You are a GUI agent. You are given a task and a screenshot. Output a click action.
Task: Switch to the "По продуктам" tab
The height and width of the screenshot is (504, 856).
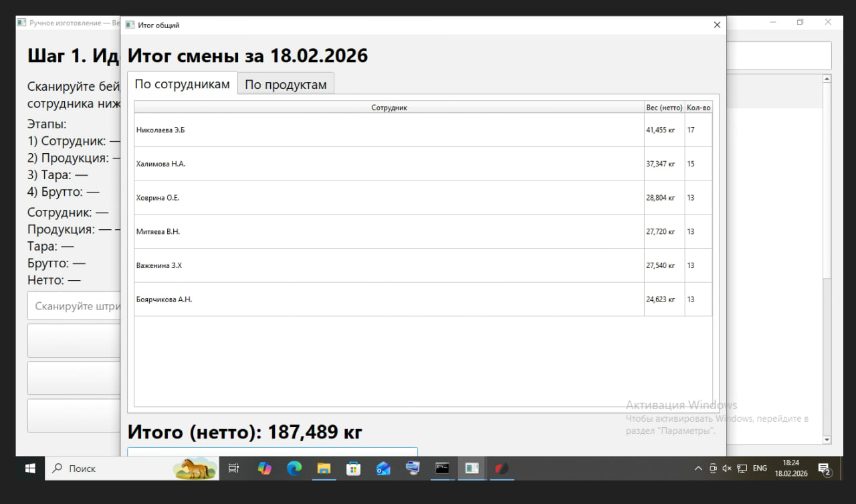click(x=286, y=84)
